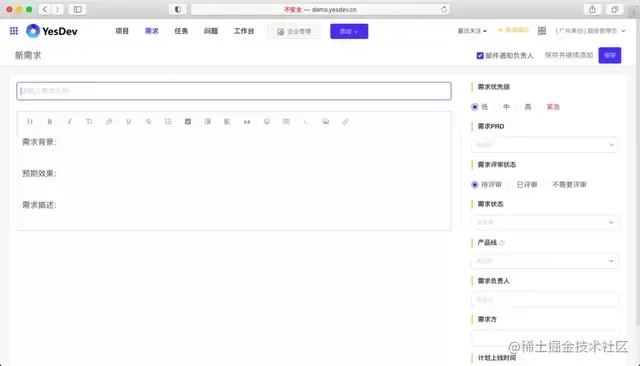Click the 需求背景: line in editor
This screenshot has width=640, height=366.
(39, 142)
